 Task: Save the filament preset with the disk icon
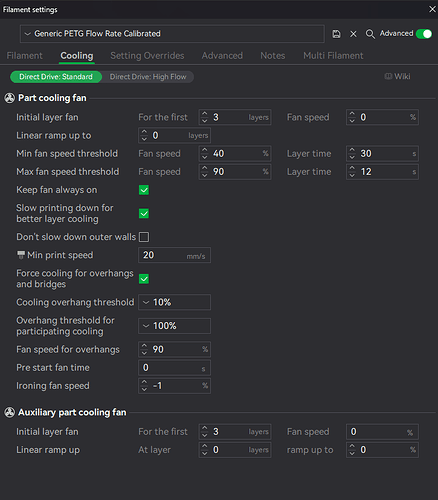click(336, 34)
